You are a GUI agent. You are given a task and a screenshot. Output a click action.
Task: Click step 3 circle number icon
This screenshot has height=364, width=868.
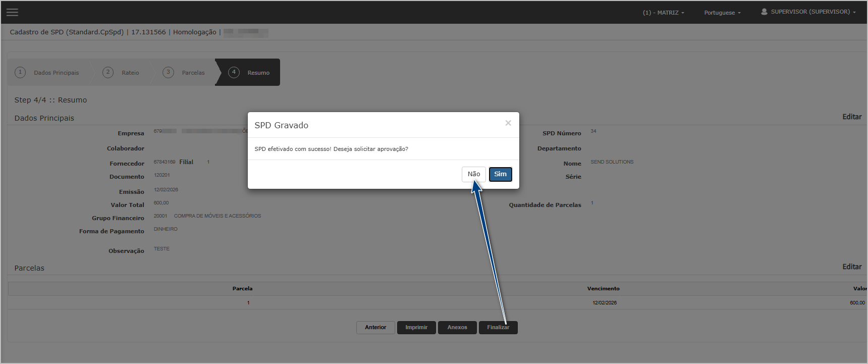pyautogui.click(x=168, y=72)
